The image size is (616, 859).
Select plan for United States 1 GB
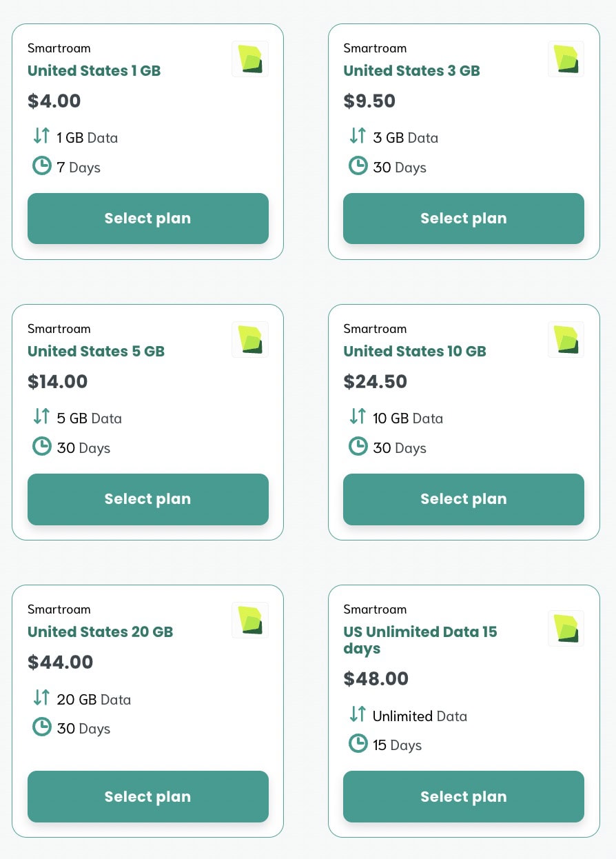click(147, 218)
